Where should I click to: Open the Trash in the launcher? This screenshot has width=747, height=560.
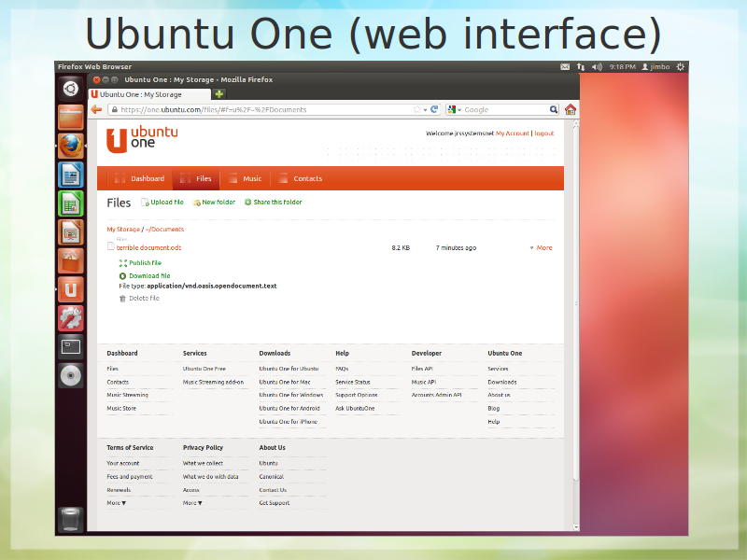click(71, 519)
